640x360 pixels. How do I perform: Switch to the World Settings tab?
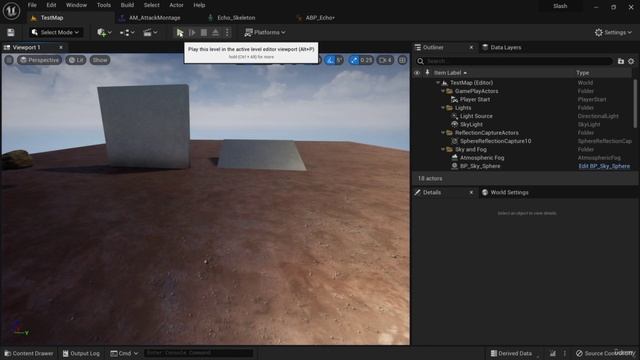point(505,193)
